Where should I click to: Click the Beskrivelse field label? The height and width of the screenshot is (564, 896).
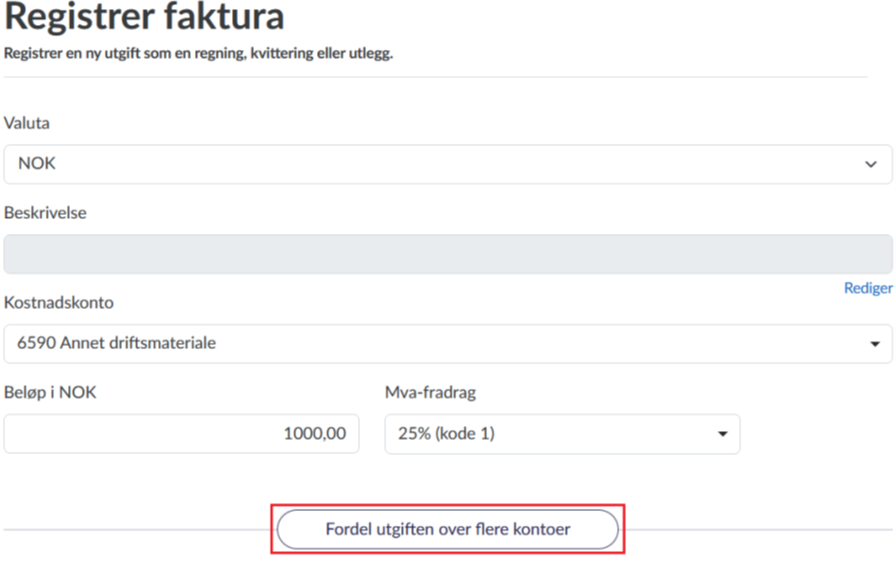pos(45,213)
